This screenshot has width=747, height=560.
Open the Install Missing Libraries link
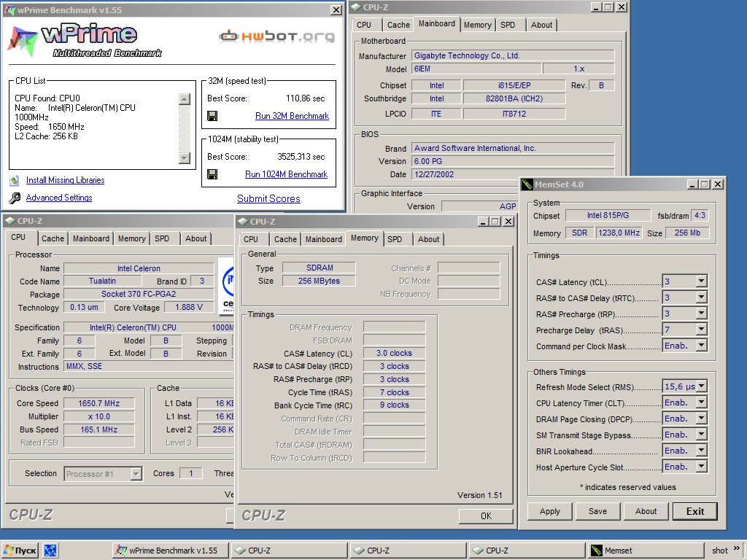[x=65, y=180]
